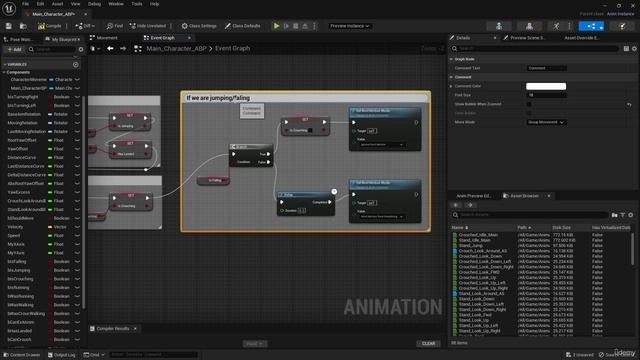Toggle visibility eye for the DistanceCurve variable
The height and width of the screenshot is (360, 640).
77,158
